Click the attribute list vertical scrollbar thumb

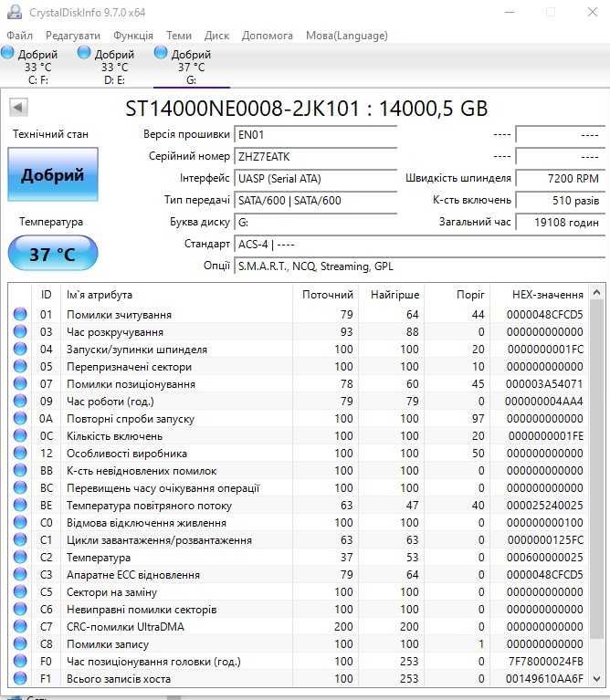point(596,469)
